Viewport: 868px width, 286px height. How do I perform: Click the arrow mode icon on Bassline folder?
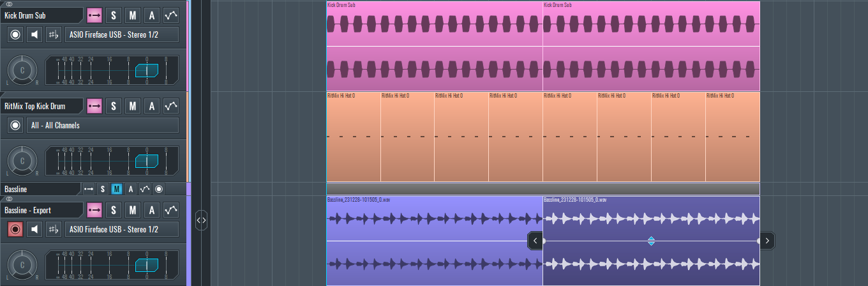click(x=89, y=189)
